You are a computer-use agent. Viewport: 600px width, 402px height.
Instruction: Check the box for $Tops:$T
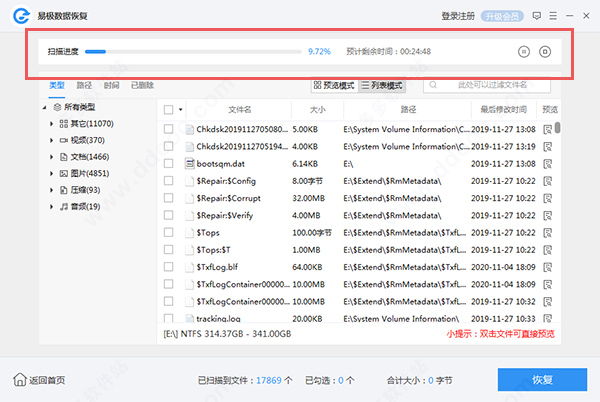[x=168, y=249]
